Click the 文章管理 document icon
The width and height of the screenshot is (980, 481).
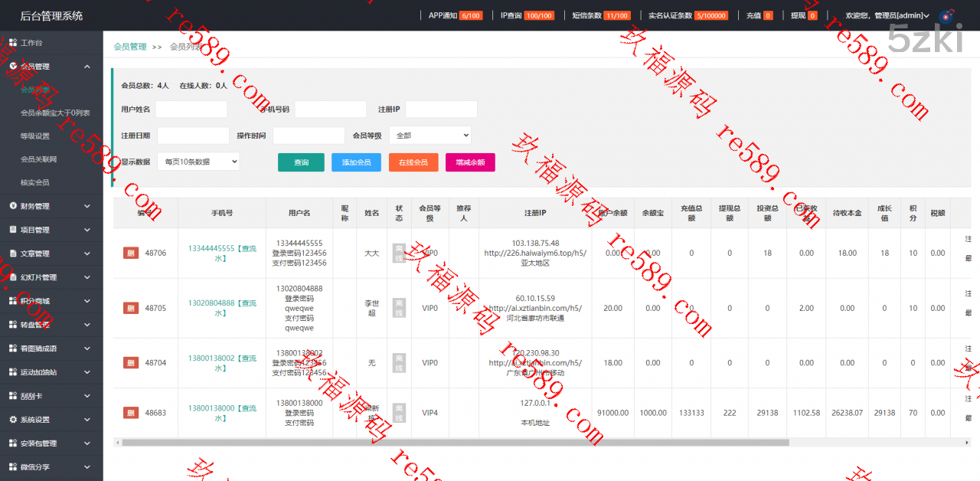(x=13, y=254)
